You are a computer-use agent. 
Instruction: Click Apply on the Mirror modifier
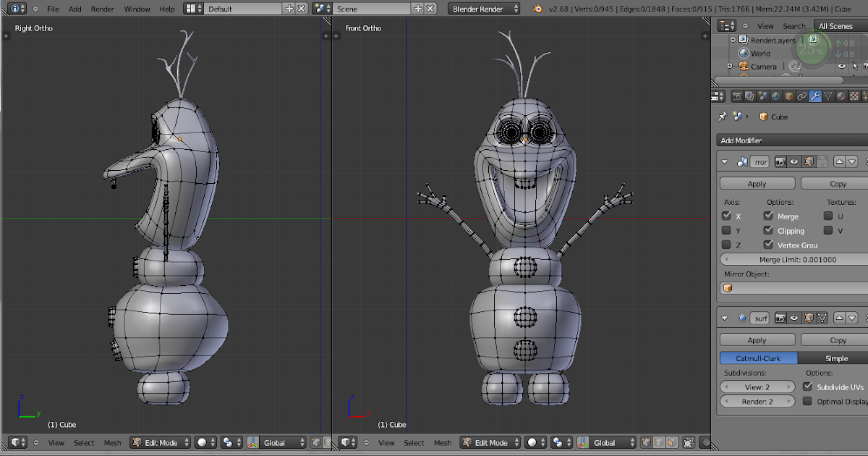pyautogui.click(x=757, y=183)
